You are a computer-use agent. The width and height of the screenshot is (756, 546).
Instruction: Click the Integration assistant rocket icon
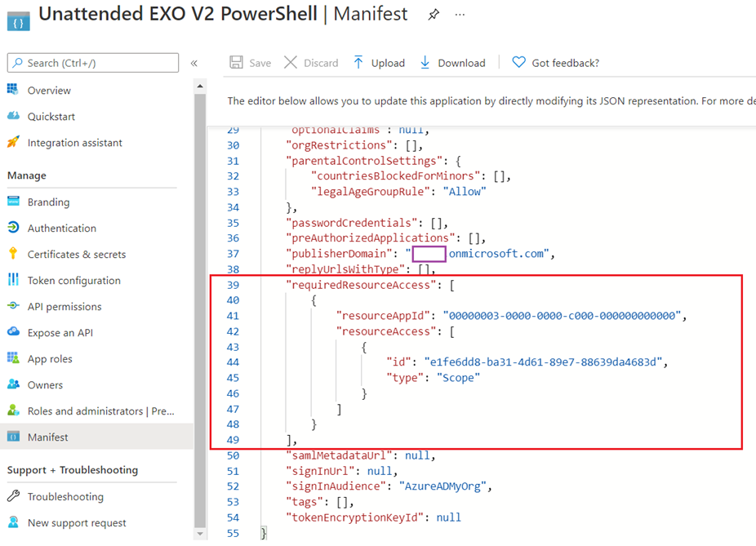[x=13, y=142]
